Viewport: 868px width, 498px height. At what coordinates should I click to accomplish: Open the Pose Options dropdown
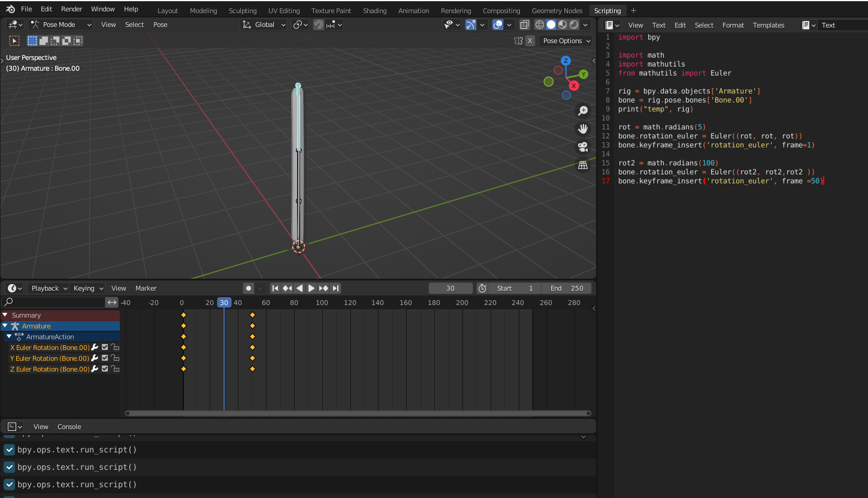click(565, 41)
